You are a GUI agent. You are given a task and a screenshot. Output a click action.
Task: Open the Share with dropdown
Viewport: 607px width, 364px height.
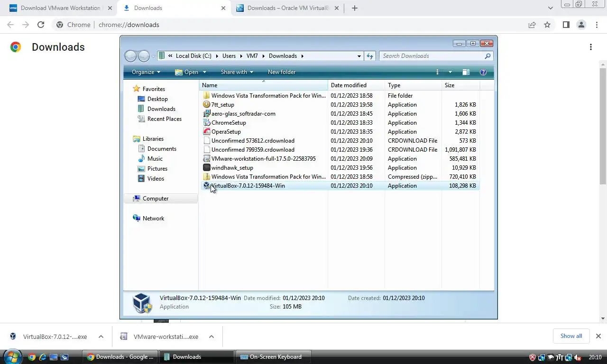(x=237, y=72)
